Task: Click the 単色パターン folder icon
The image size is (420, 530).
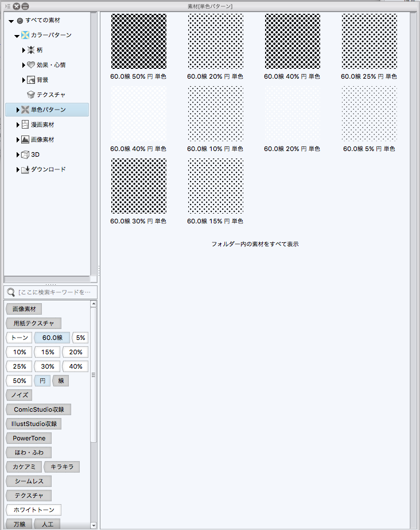Action: [x=25, y=110]
